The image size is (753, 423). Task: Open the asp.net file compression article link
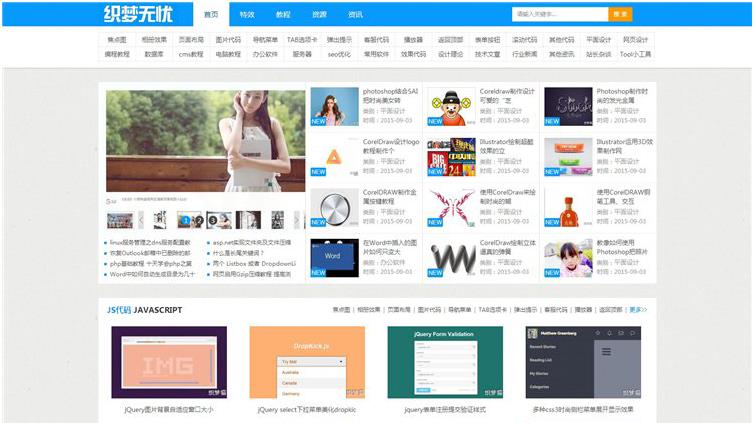(x=251, y=242)
